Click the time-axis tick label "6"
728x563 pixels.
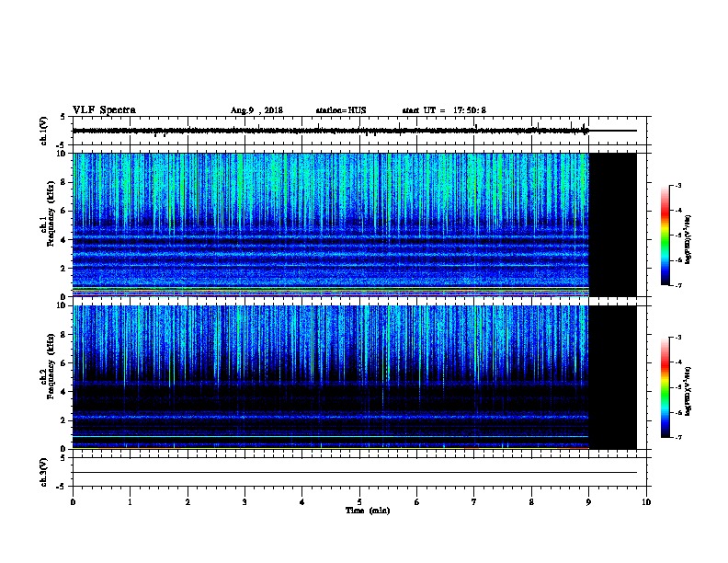pyautogui.click(x=417, y=502)
